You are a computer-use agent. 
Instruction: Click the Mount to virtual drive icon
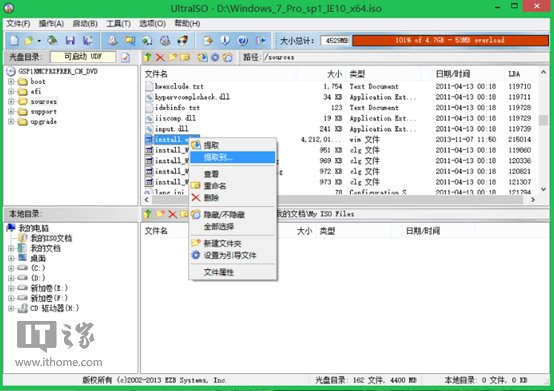click(x=147, y=40)
